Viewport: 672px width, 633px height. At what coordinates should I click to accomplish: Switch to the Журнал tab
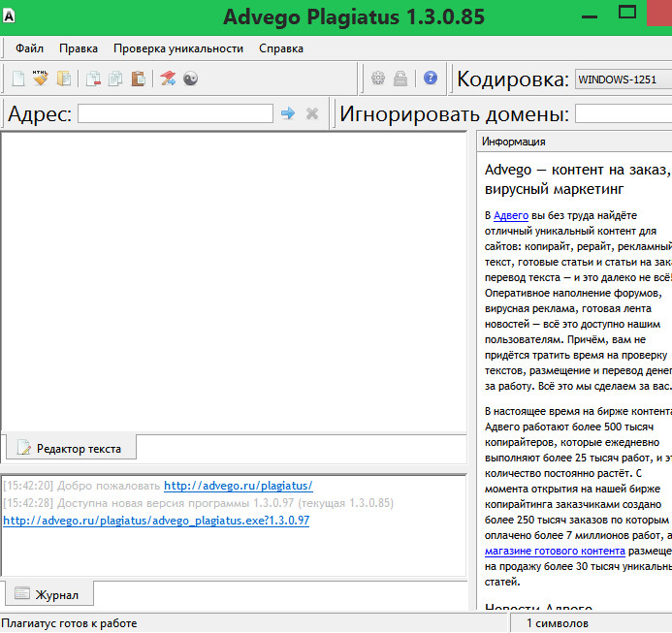[x=48, y=594]
